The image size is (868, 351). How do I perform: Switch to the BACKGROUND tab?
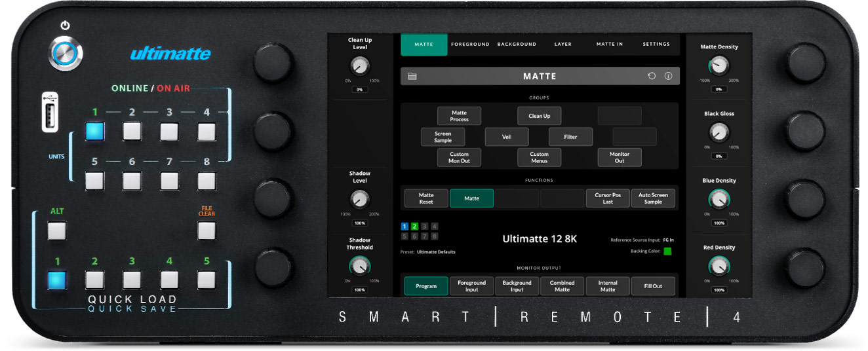[517, 45]
